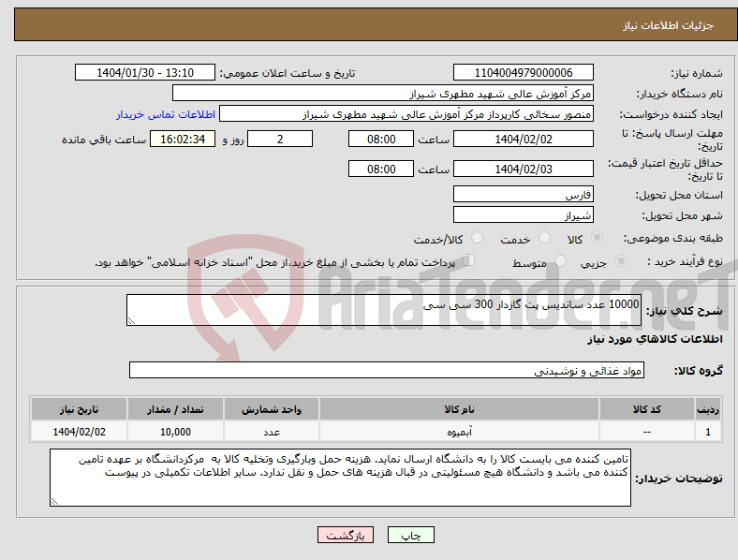738x560 pixels.
Task: Toggle the اسناد خزانه اسلامی payment checkbox
Action: click(x=469, y=259)
